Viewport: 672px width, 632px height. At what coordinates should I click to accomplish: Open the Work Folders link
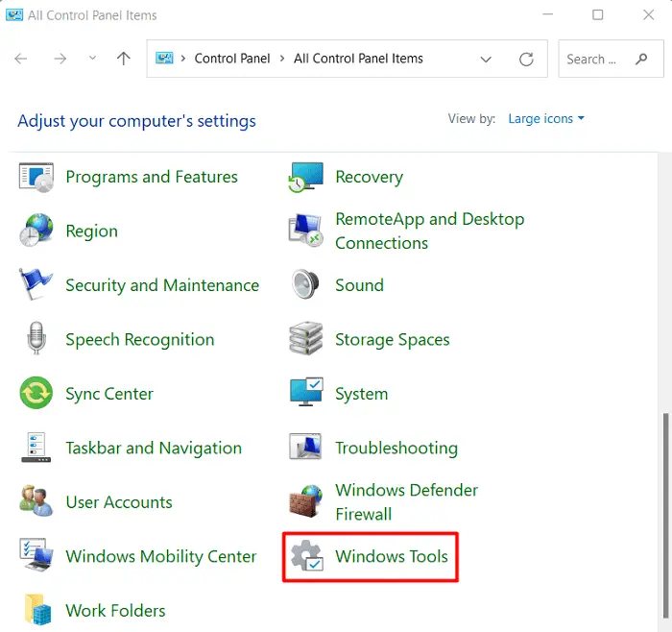pos(115,611)
